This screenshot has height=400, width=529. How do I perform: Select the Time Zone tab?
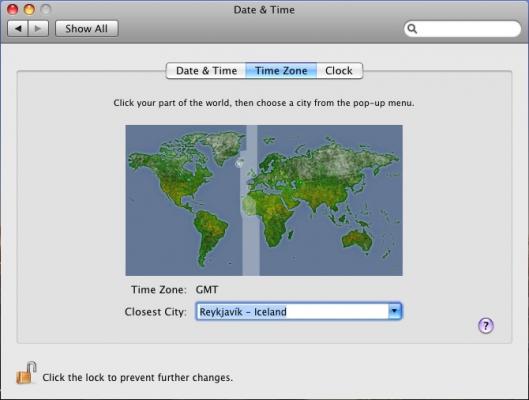(x=281, y=71)
